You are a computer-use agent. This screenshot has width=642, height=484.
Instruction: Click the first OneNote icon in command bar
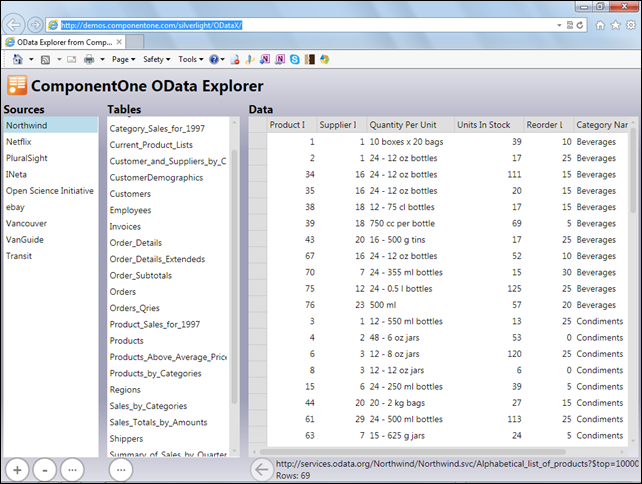265,60
